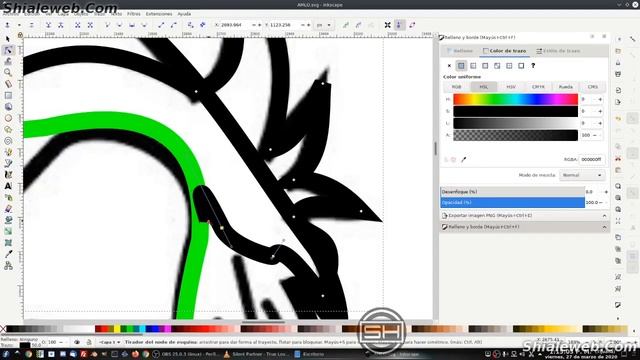
Task: Select the Spiral tool
Action: [8, 141]
